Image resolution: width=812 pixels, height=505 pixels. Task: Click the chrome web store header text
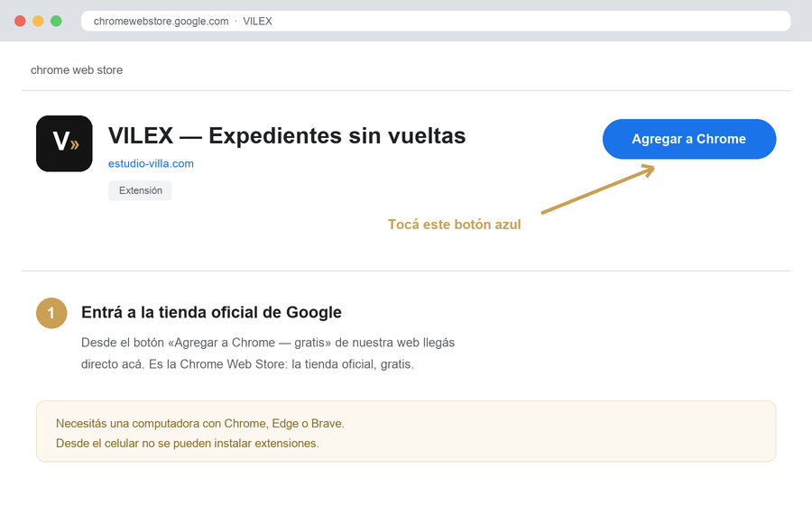click(77, 69)
